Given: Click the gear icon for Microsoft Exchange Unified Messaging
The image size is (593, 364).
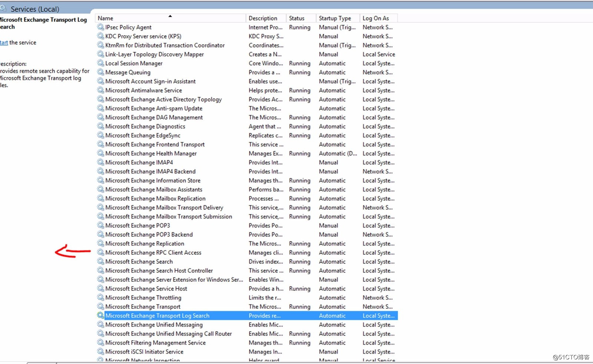Looking at the screenshot, I should pyautogui.click(x=100, y=324).
